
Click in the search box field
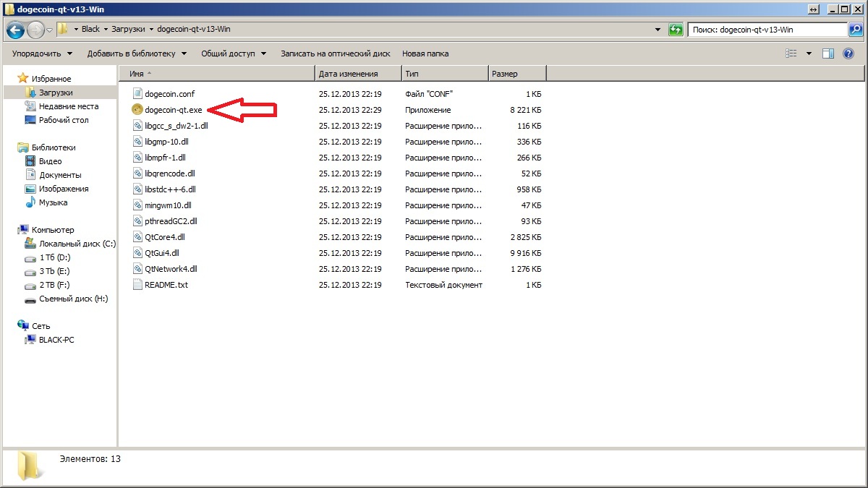coord(767,30)
